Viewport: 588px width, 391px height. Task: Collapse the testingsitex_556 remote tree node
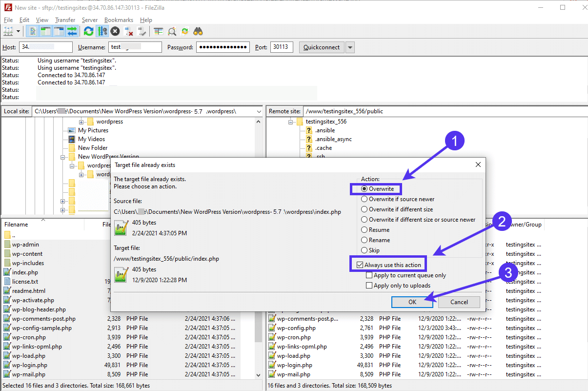pos(291,122)
